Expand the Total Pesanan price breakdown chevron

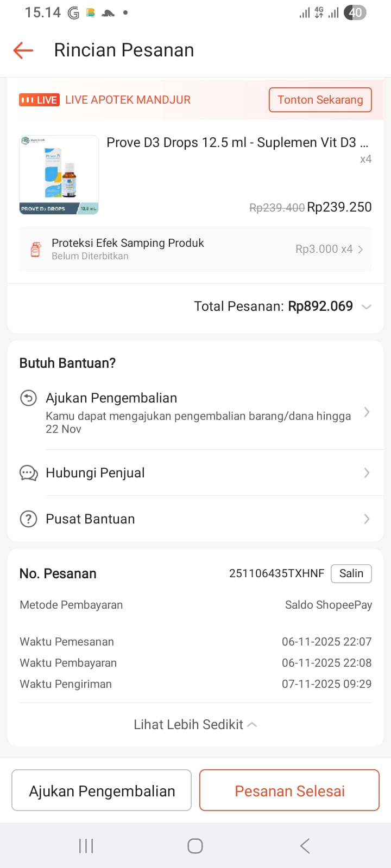367,307
